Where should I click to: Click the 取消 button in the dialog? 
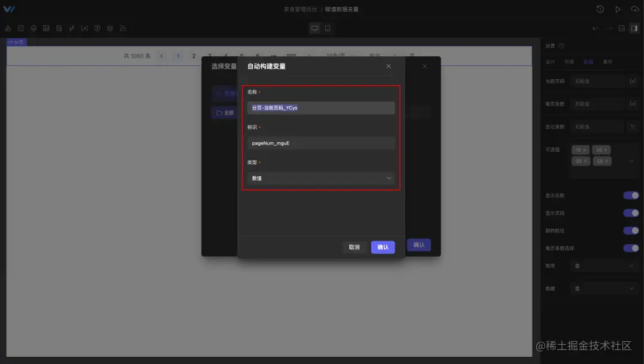[x=354, y=246]
